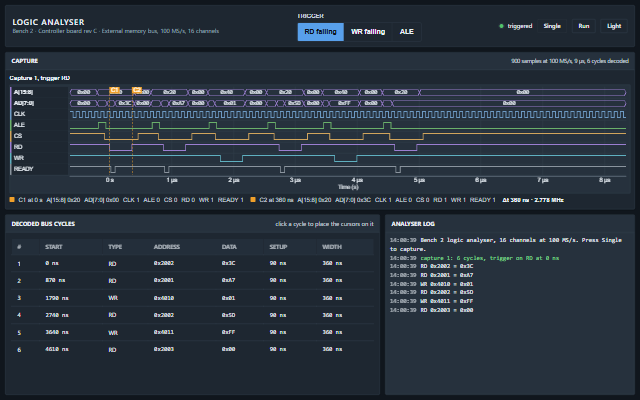Click the 0x5D segment on AD[7:0] bus
Image resolution: width=640 pixels, height=400 pixels.
(294, 103)
